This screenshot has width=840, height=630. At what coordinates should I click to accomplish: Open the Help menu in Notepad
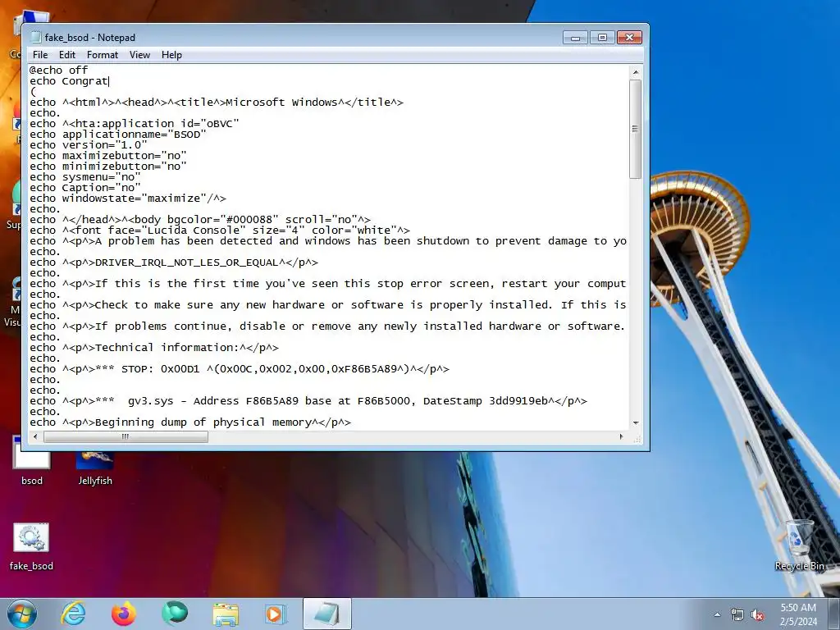(171, 55)
